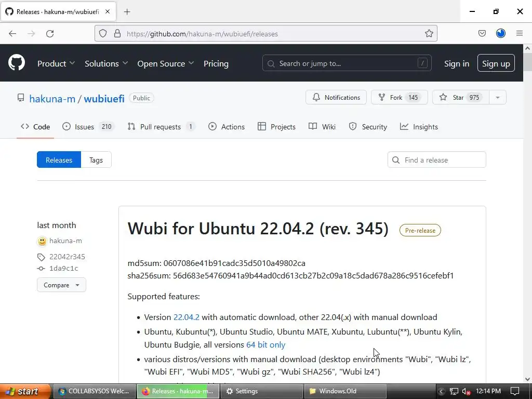The width and height of the screenshot is (532, 399).
Task: Open the 22.04.2 version link
Action: tap(187, 317)
